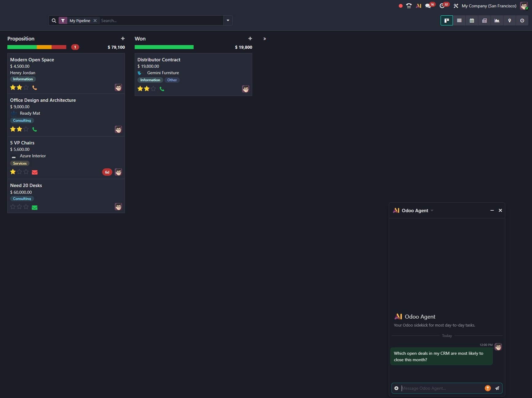Open the 5 VP Chairs opportunity
532x398 pixels.
(66, 158)
